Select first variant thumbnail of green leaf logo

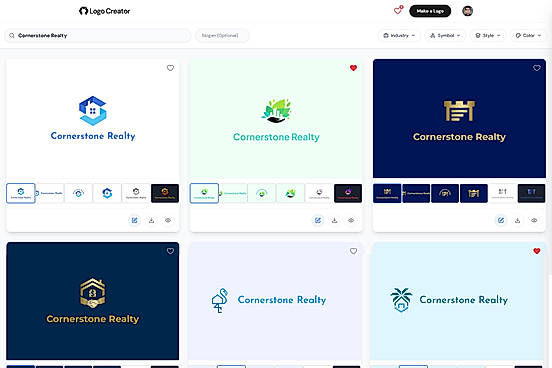pos(204,193)
